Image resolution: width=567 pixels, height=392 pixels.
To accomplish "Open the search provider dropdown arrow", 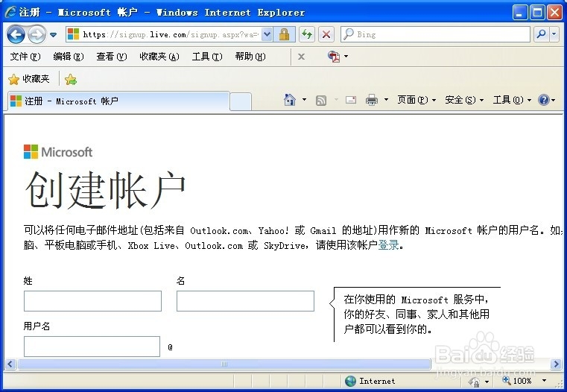I will [554, 35].
